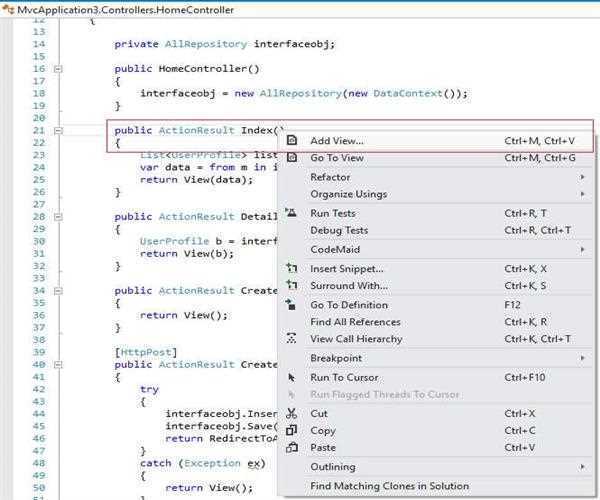Collapse the Index method at line 21
Image resolution: width=600 pixels, height=500 pixels.
pyautogui.click(x=58, y=131)
